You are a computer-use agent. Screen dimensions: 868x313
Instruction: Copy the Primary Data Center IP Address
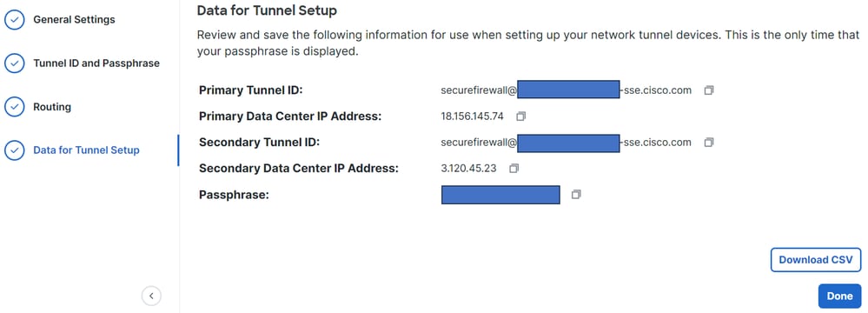(520, 117)
